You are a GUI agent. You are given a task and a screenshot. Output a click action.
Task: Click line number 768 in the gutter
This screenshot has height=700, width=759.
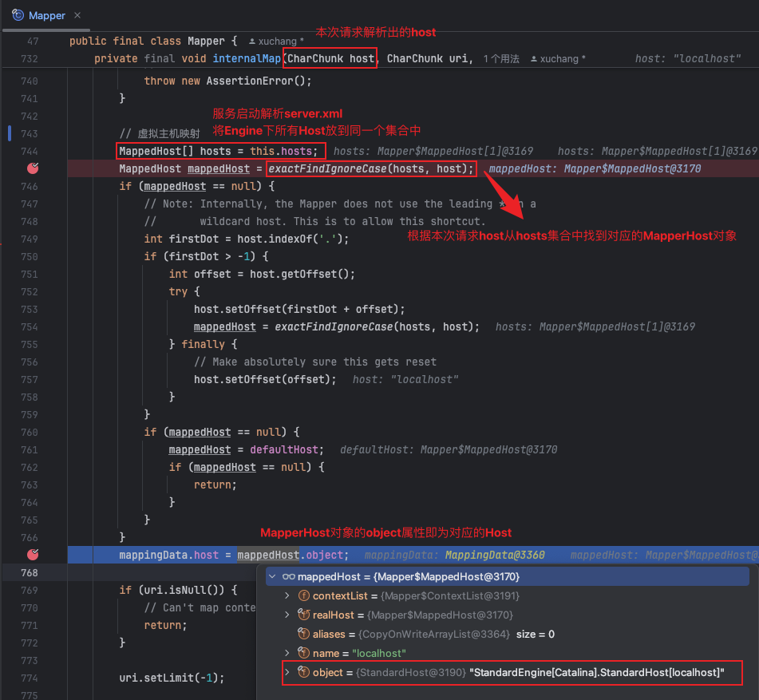click(29, 572)
